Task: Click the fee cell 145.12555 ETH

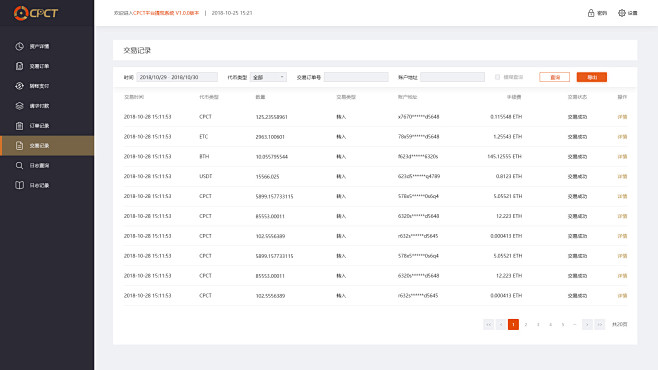Action: 504,156
